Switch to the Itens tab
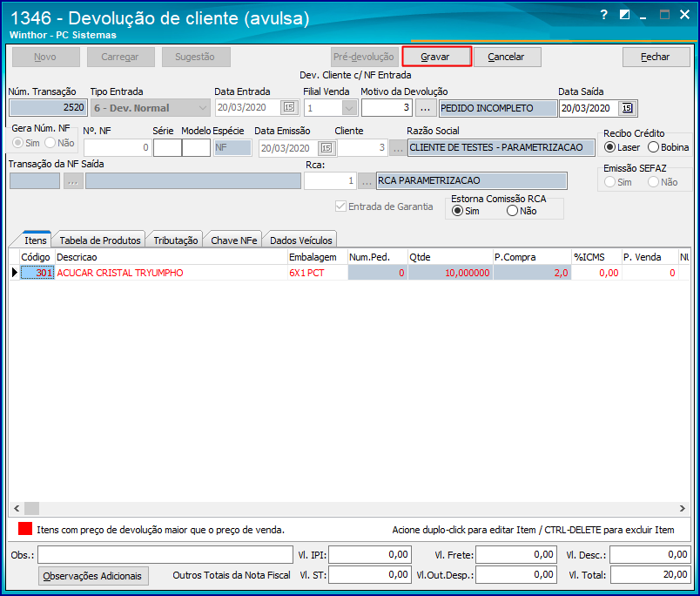This screenshot has height=596, width=700. coord(35,240)
